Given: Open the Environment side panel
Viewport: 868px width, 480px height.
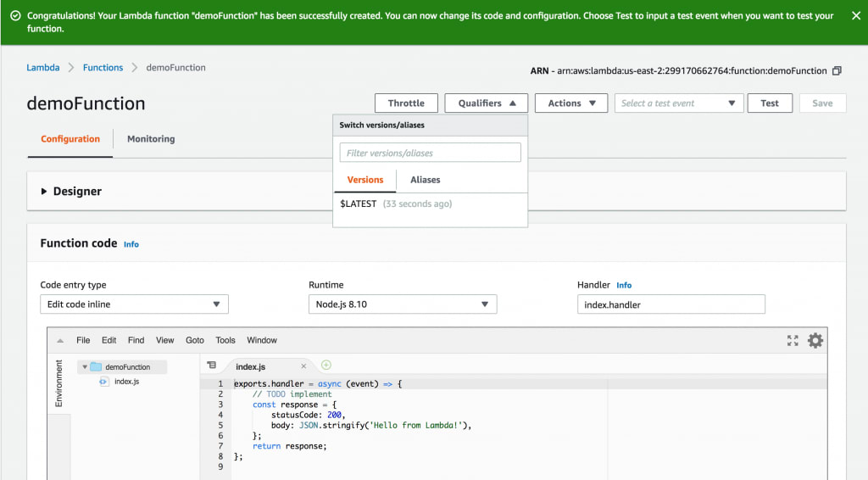Looking at the screenshot, I should click(x=58, y=383).
